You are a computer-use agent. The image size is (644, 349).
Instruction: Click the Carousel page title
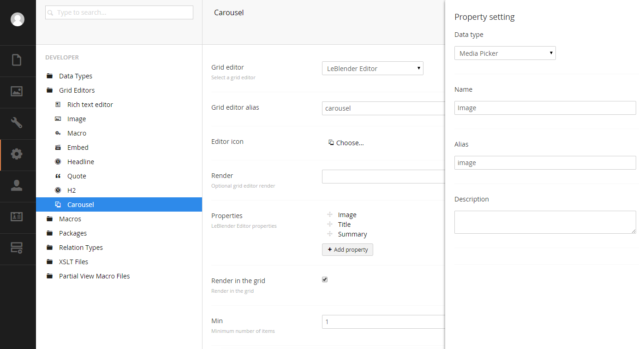point(229,12)
